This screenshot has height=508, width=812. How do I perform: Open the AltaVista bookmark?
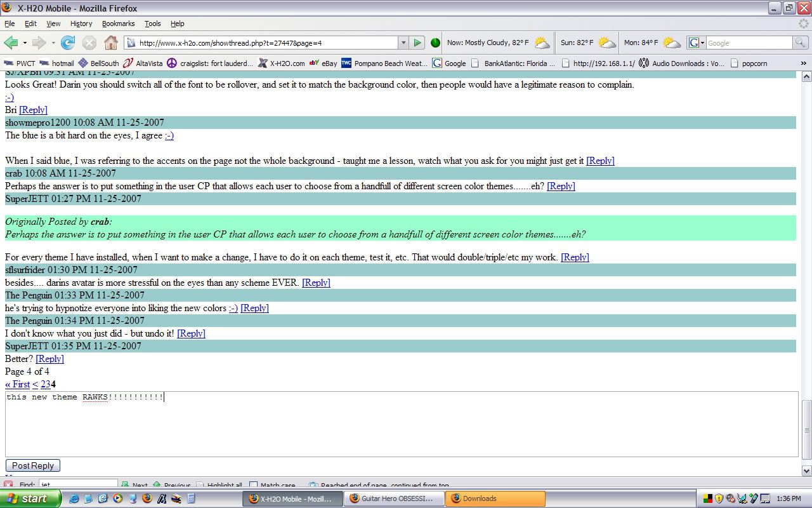(x=143, y=63)
